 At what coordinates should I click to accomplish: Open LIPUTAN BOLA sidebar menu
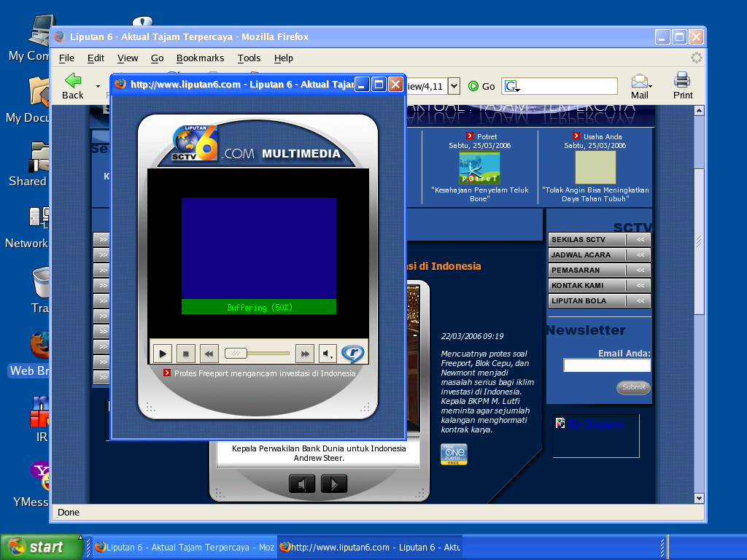600,300
